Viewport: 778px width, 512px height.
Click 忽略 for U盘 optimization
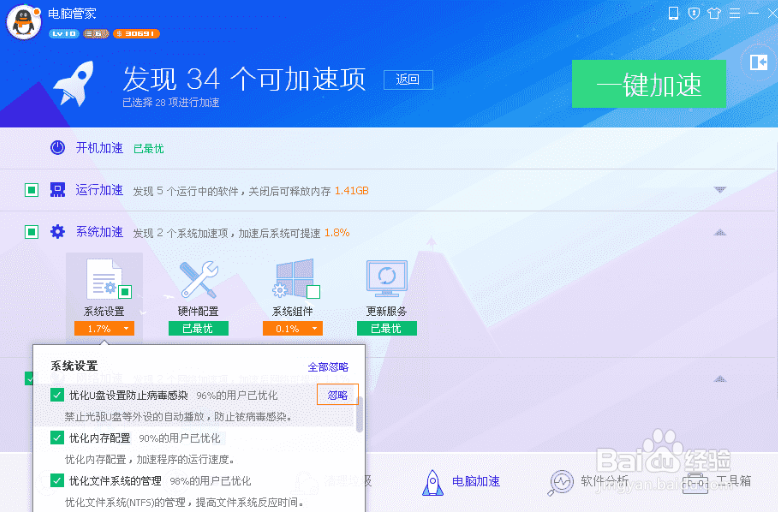tap(337, 395)
